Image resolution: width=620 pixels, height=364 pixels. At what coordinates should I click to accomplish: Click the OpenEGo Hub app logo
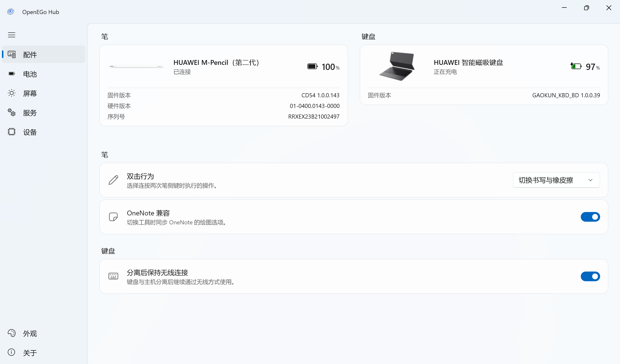coord(11,12)
